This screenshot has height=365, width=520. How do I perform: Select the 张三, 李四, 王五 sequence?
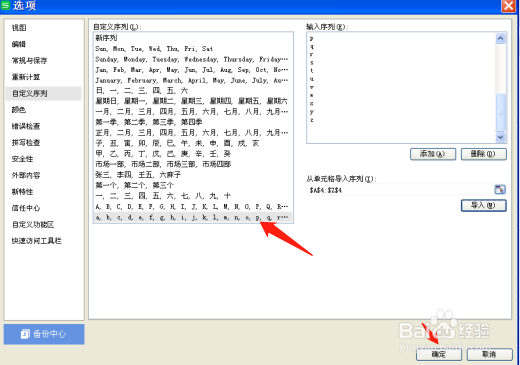[193, 175]
